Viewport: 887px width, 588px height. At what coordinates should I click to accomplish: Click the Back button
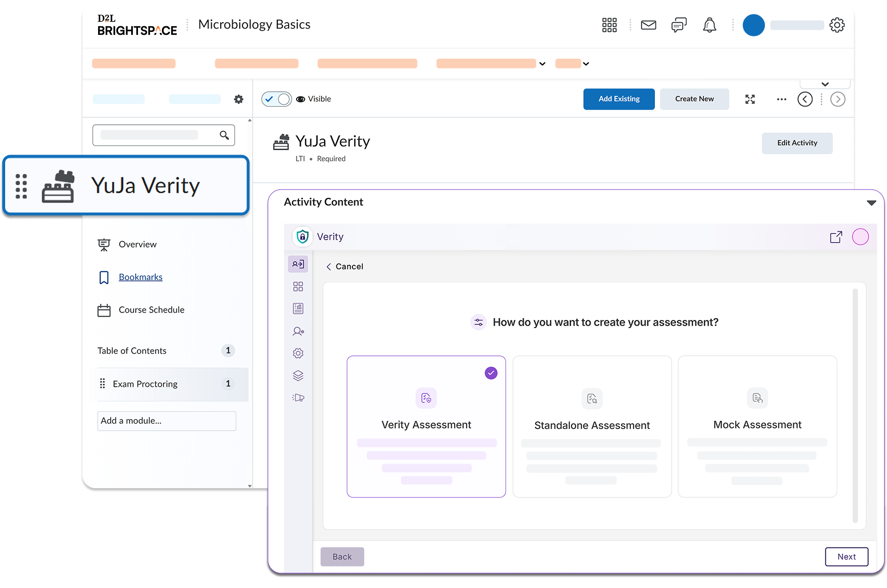click(342, 557)
